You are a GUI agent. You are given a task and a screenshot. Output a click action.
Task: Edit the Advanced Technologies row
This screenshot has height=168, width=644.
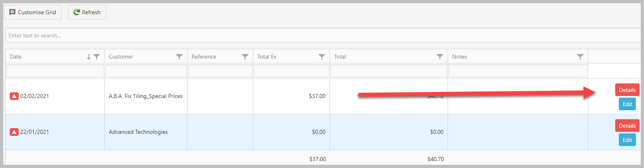[x=627, y=140]
